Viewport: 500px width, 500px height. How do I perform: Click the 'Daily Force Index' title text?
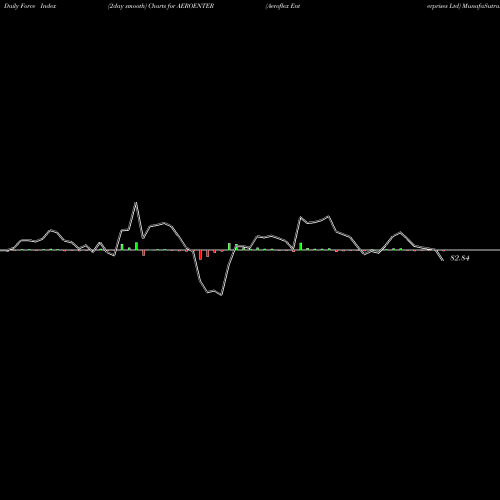(x=30, y=6)
